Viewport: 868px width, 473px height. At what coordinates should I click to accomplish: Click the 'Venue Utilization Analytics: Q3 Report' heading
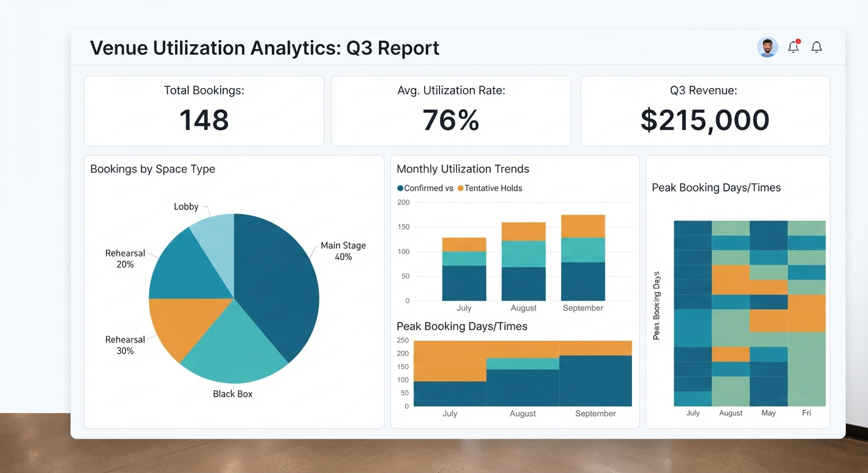click(x=265, y=47)
